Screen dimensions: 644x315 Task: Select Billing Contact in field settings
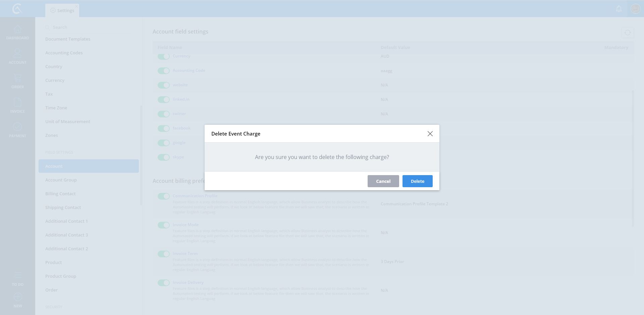pyautogui.click(x=60, y=194)
